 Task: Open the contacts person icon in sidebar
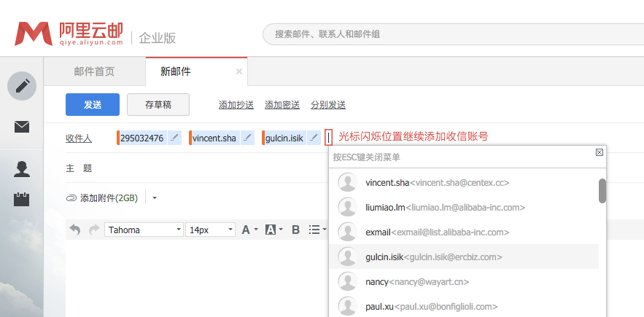22,169
